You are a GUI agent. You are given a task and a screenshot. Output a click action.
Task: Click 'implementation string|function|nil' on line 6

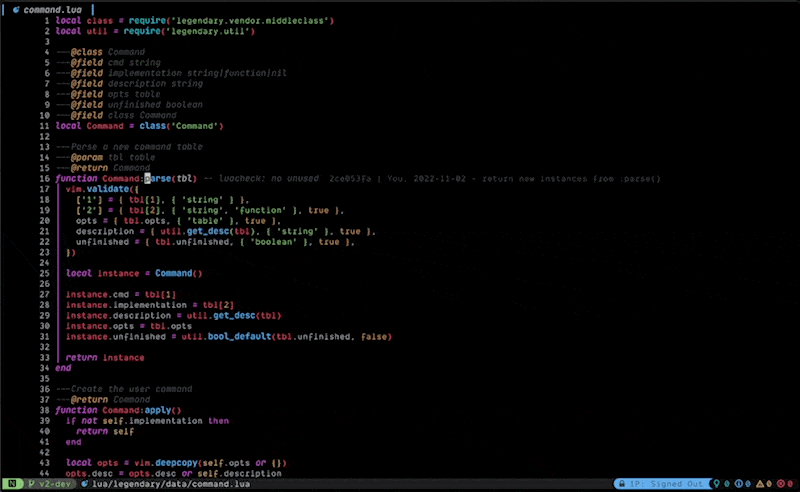[197, 73]
